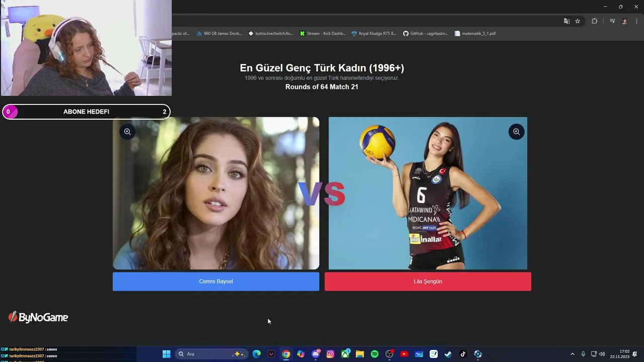
Task: Select the curly-haired woman's portrait image
Action: (216, 193)
